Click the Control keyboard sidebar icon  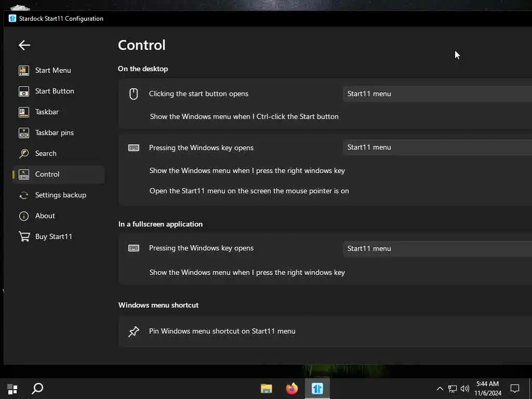(24, 175)
